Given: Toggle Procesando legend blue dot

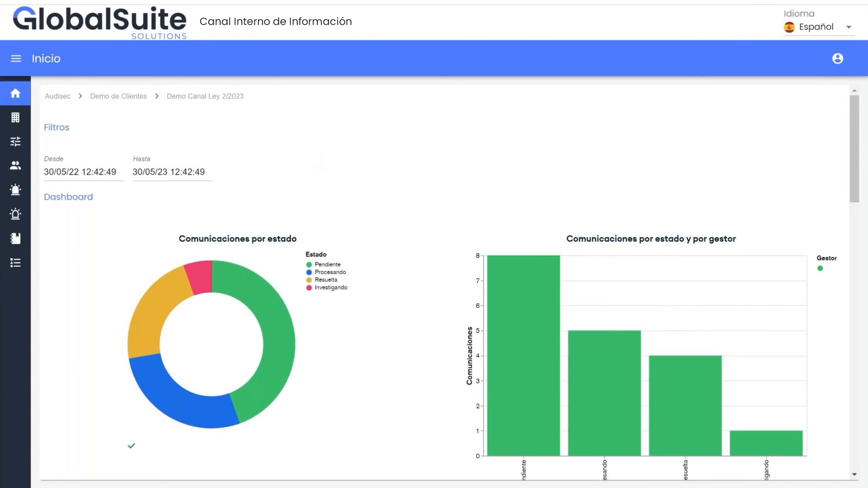Looking at the screenshot, I should pyautogui.click(x=309, y=272).
